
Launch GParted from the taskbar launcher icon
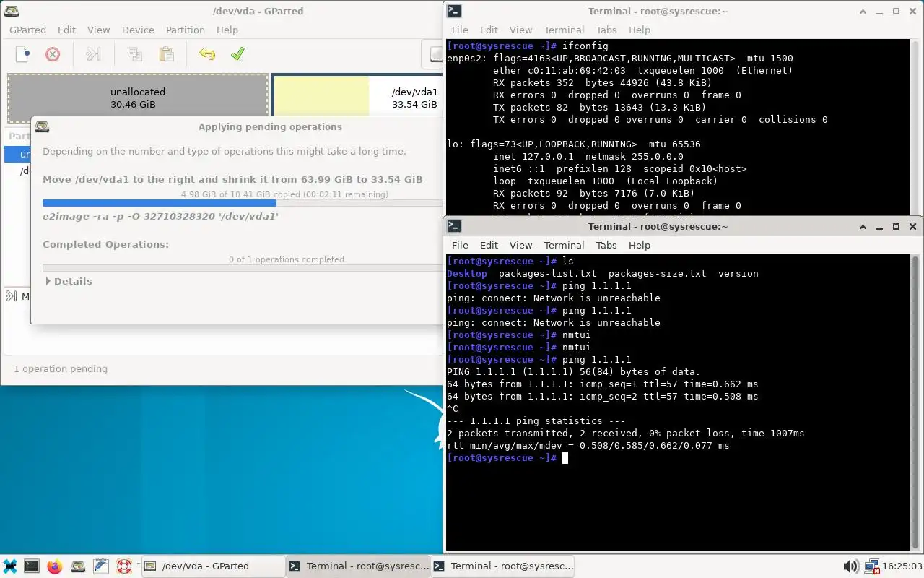(x=77, y=566)
